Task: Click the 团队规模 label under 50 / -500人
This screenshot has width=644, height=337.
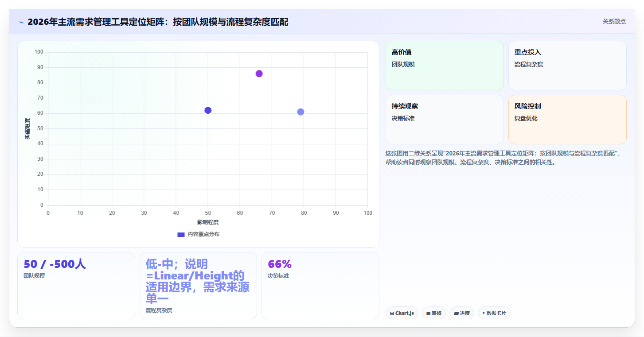Action: point(34,275)
